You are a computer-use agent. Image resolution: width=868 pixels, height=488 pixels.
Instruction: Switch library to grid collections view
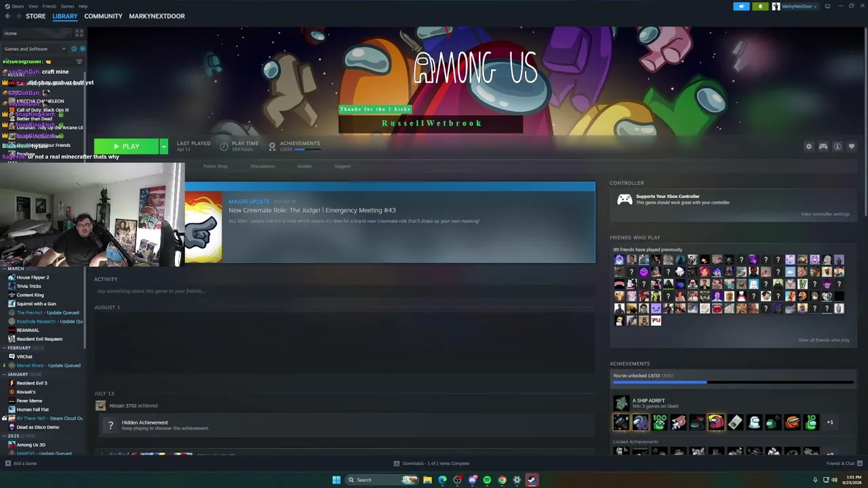pos(79,33)
